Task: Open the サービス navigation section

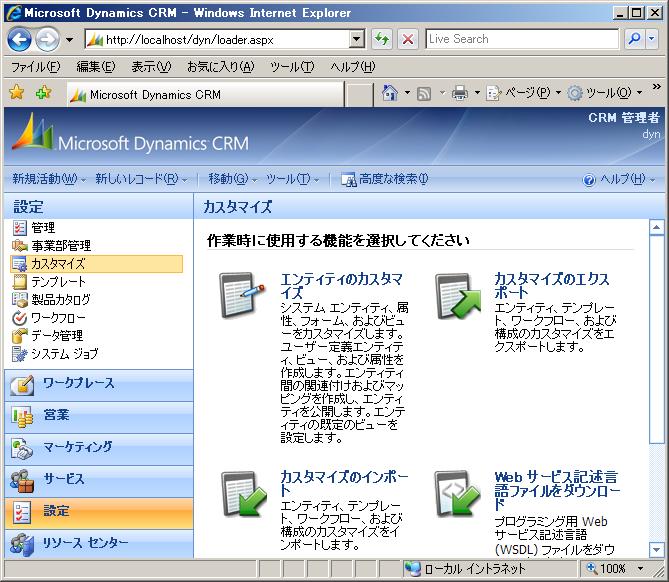Action: click(99, 481)
